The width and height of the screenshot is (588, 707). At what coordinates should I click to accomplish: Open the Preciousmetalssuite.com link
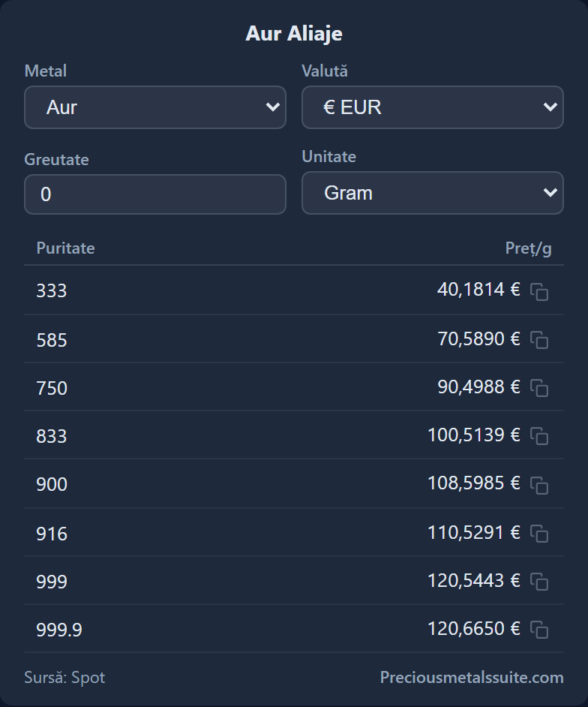tap(472, 677)
